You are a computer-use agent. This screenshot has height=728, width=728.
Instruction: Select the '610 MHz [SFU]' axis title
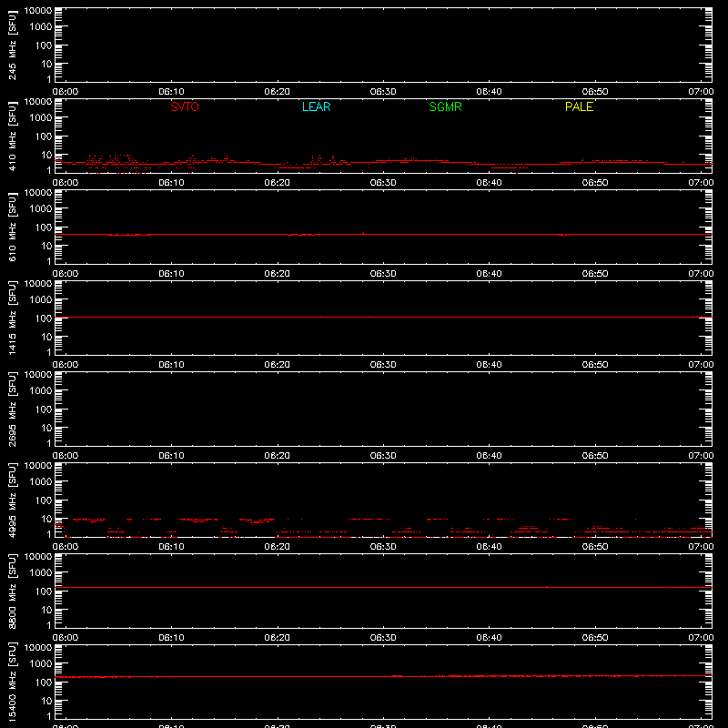(x=12, y=227)
